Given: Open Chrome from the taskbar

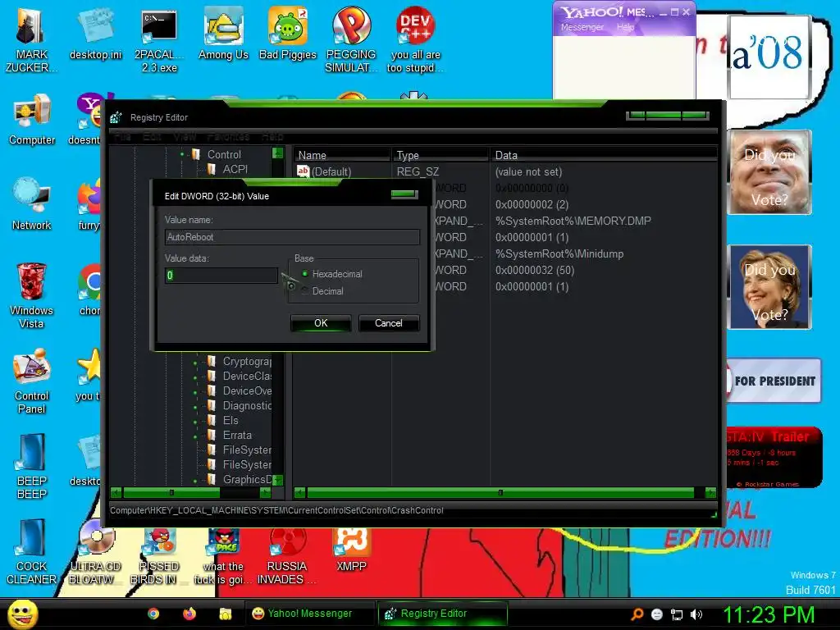Looking at the screenshot, I should [153, 614].
